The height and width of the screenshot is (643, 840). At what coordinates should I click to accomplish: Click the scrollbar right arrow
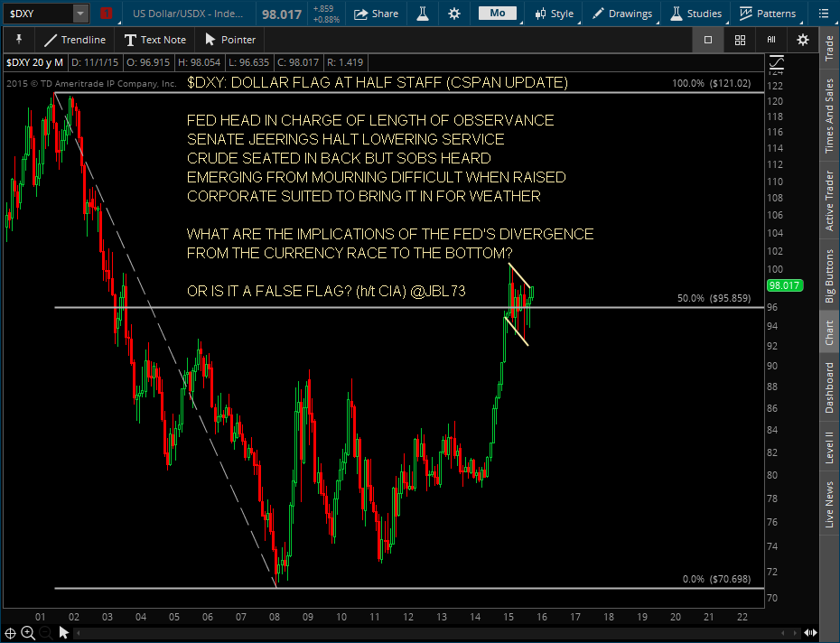[x=796, y=633]
